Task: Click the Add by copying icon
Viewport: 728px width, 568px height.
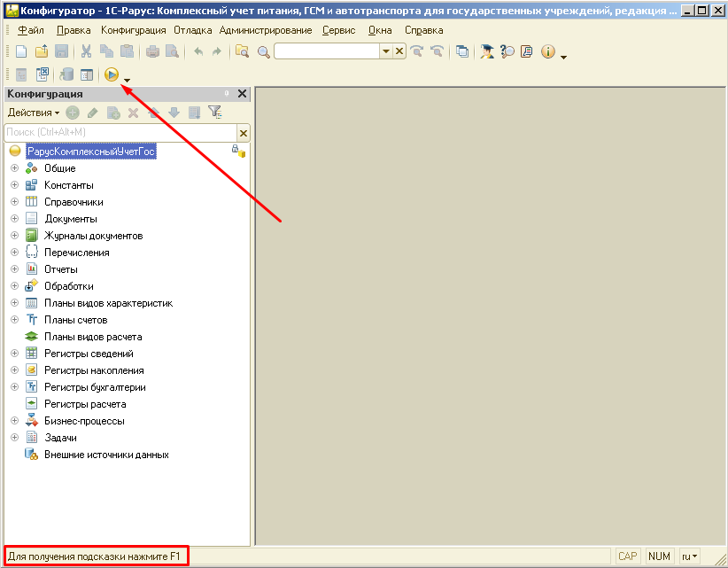Action: (113, 113)
